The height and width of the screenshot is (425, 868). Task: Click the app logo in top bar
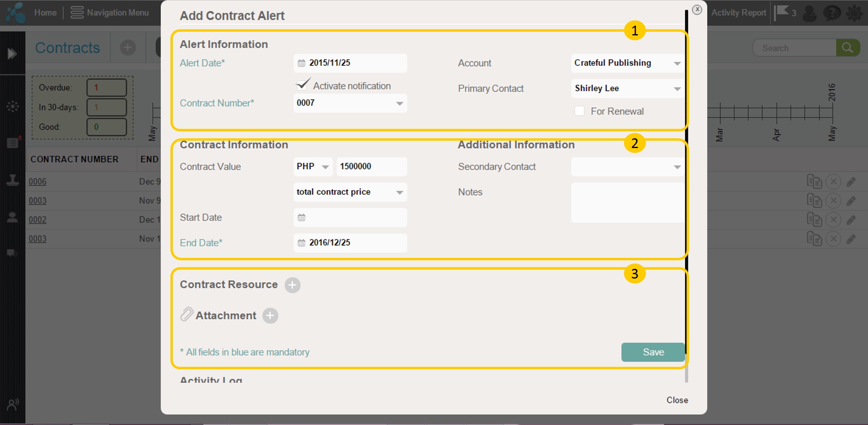tap(16, 13)
